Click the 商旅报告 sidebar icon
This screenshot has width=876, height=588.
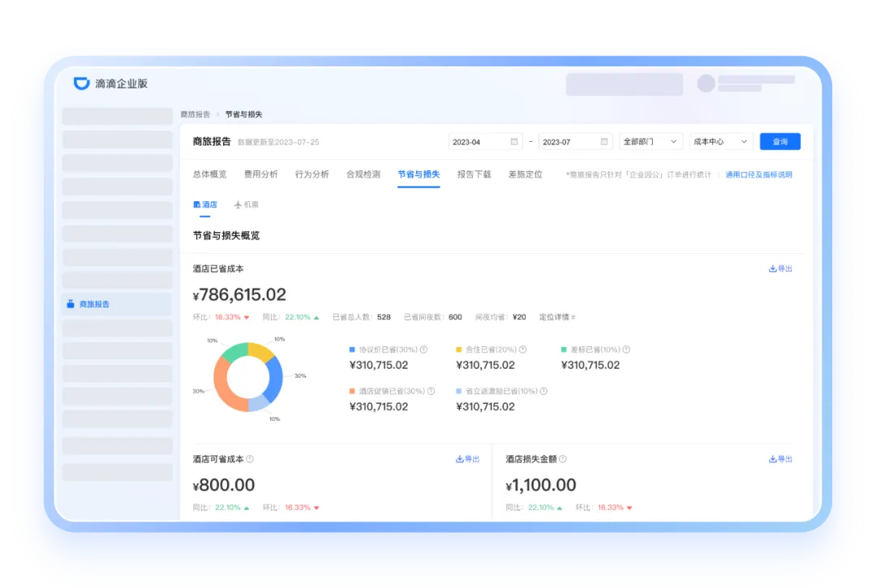[x=71, y=304]
